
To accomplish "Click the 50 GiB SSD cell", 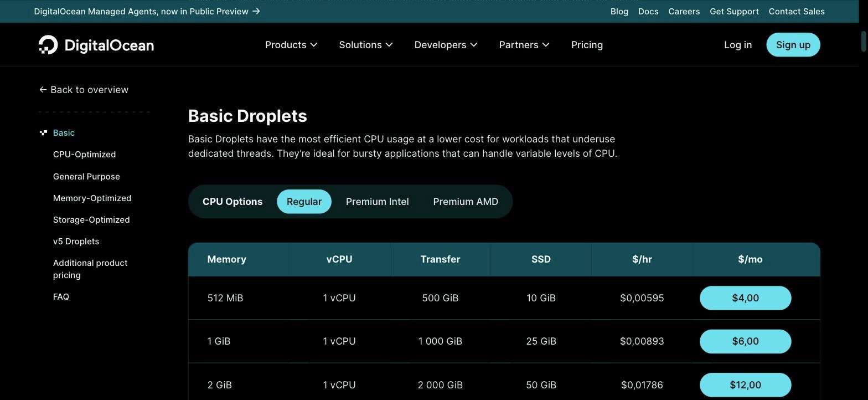I will click(541, 384).
